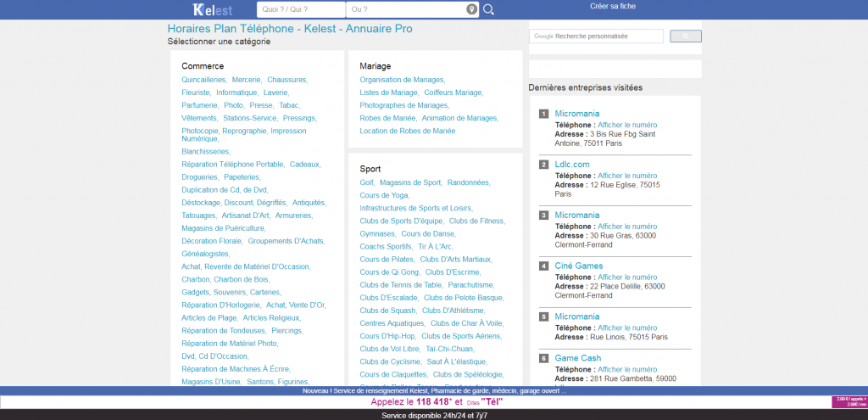Focus the 'Quoi ? / Qui ?' input
The height and width of the screenshot is (420, 868).
coord(301,9)
